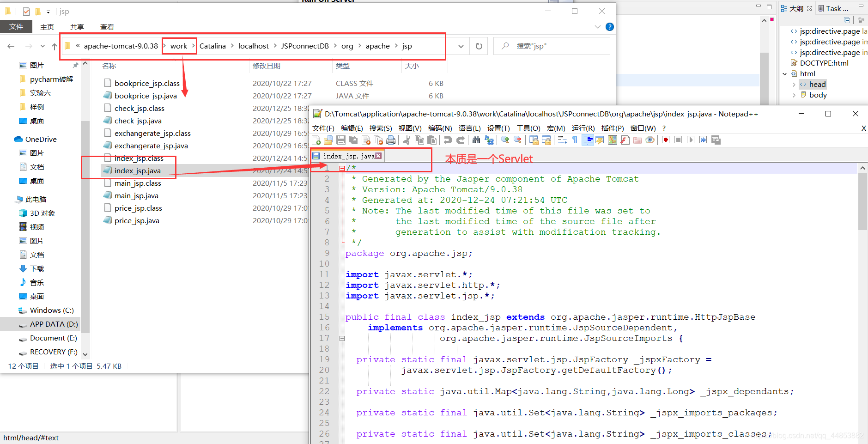Screen dimensions: 868x444
Task: Click Save icon in Notepad++ toolbar
Action: click(341, 140)
